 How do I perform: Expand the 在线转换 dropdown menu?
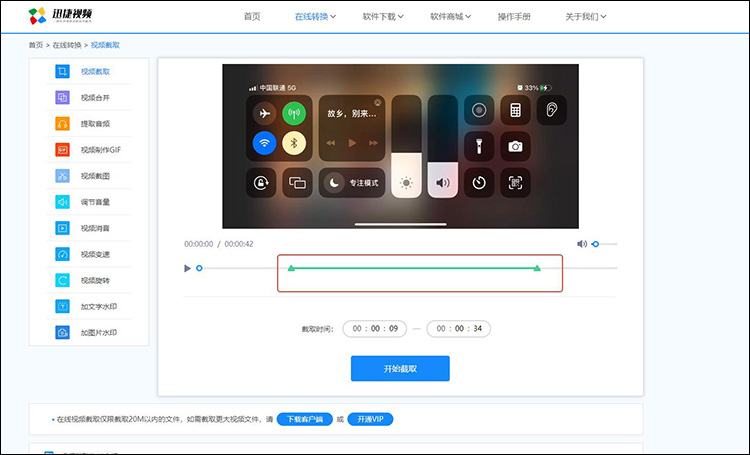(x=315, y=17)
